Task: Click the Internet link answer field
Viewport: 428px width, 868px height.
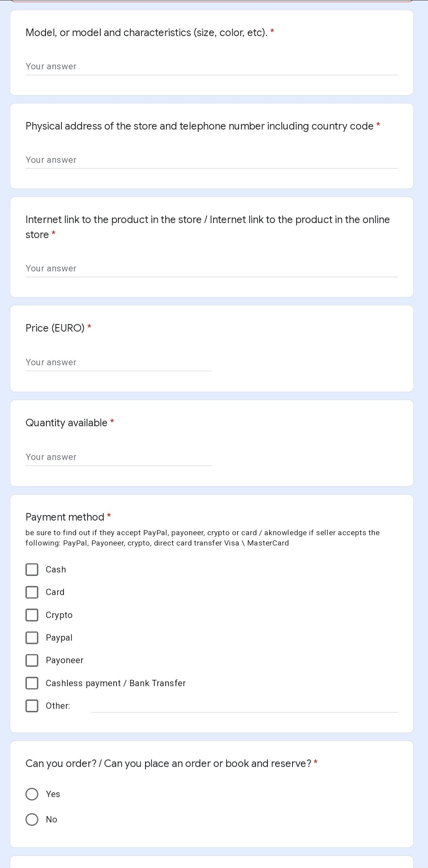Action: click(211, 269)
